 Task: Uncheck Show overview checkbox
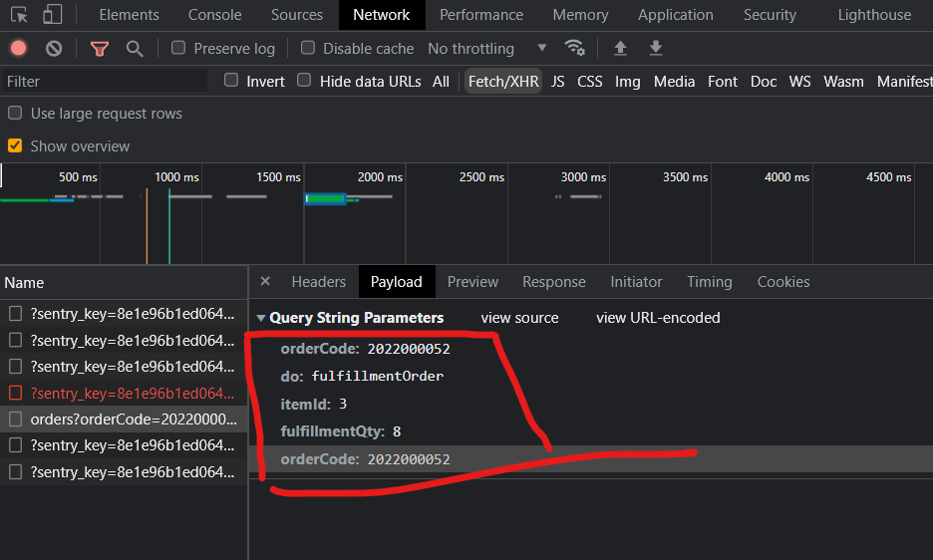(x=15, y=145)
